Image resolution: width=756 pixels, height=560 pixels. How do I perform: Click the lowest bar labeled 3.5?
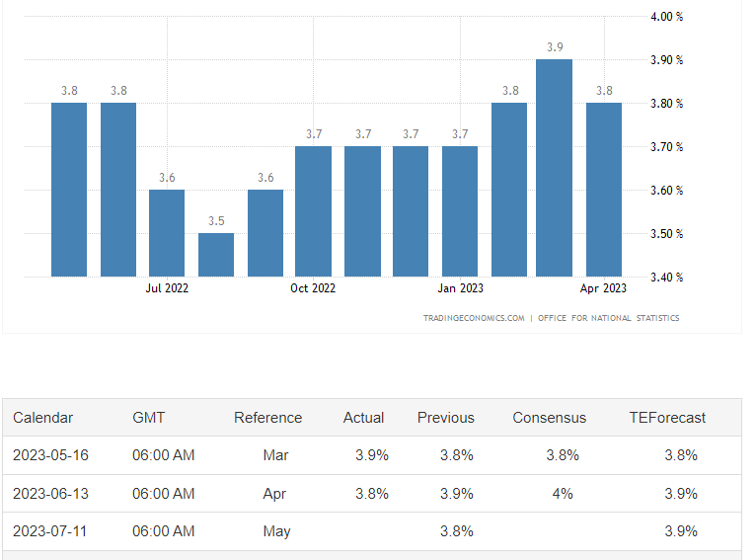[216, 255]
